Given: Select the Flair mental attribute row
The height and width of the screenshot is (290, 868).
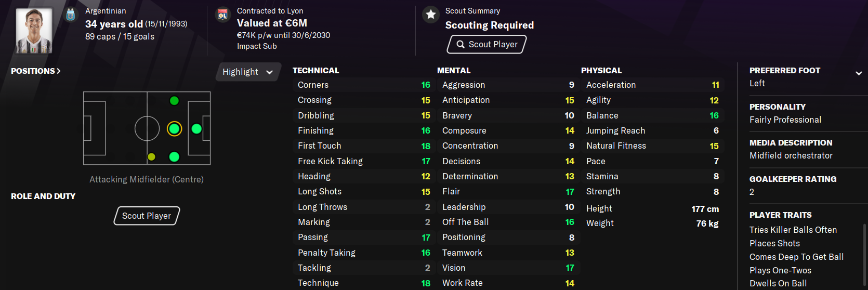Looking at the screenshot, I should click(508, 192).
